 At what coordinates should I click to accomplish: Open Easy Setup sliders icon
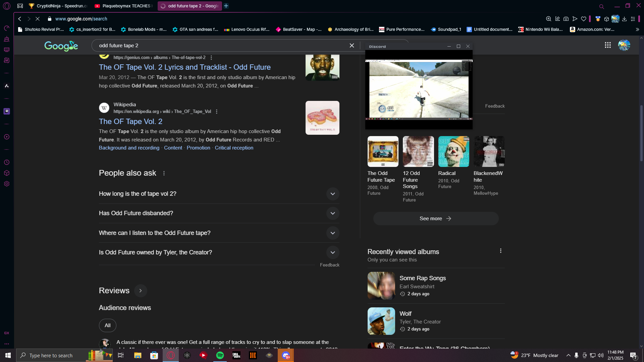click(633, 19)
